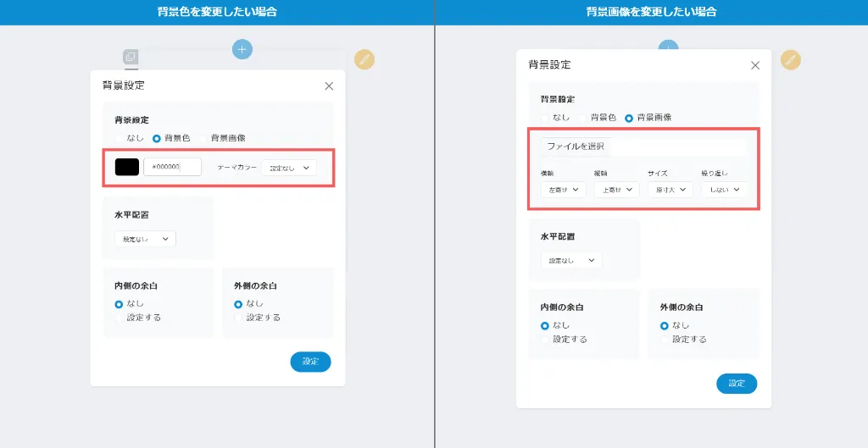The height and width of the screenshot is (448, 868).
Task: Open 水平配置 dropdown in left dialog
Action: [145, 240]
